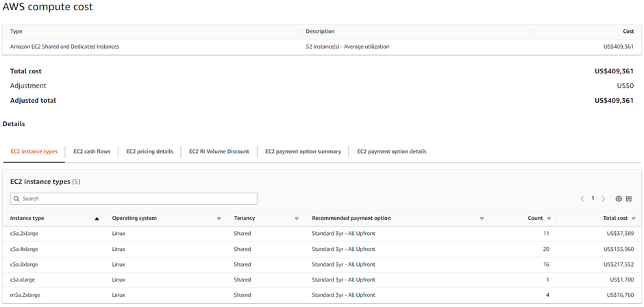Click total cost US$135,960
Image resolution: width=644 pixels, height=307 pixels.
tap(619, 249)
